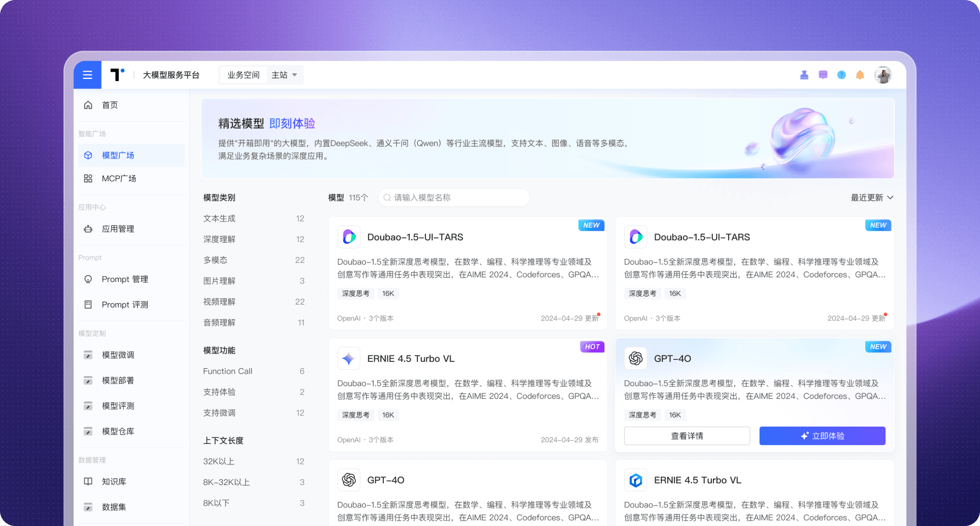Open the user avatar menu
The width and height of the screenshot is (980, 526).
point(883,75)
